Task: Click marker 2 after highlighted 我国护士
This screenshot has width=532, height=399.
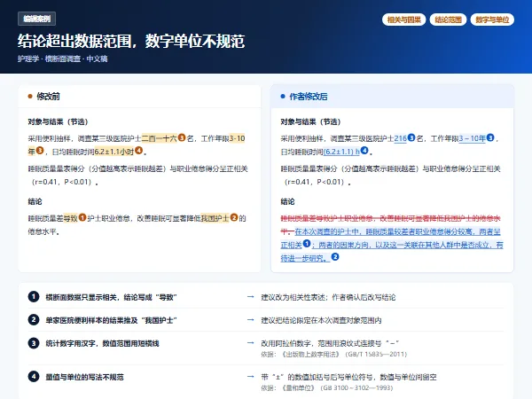Action: point(234,217)
